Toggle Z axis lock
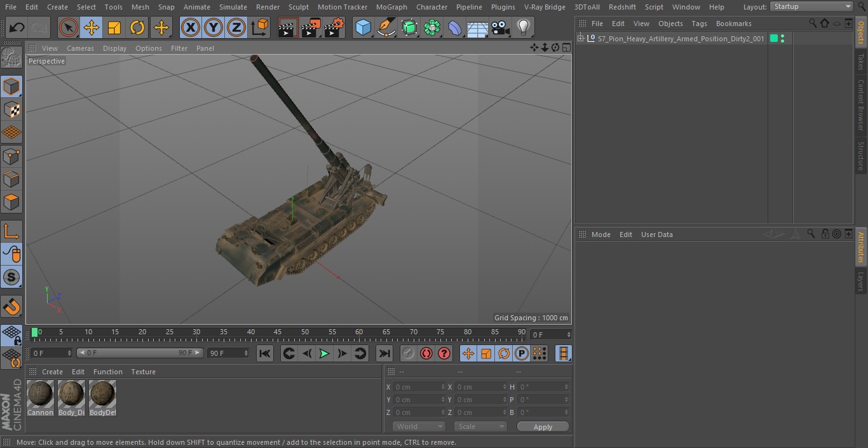Screen dimensions: 868x448 click(236, 27)
